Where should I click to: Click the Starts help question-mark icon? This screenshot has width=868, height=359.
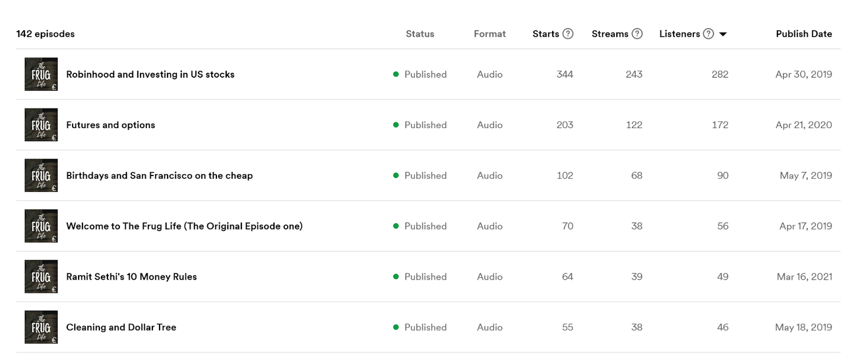click(x=568, y=34)
